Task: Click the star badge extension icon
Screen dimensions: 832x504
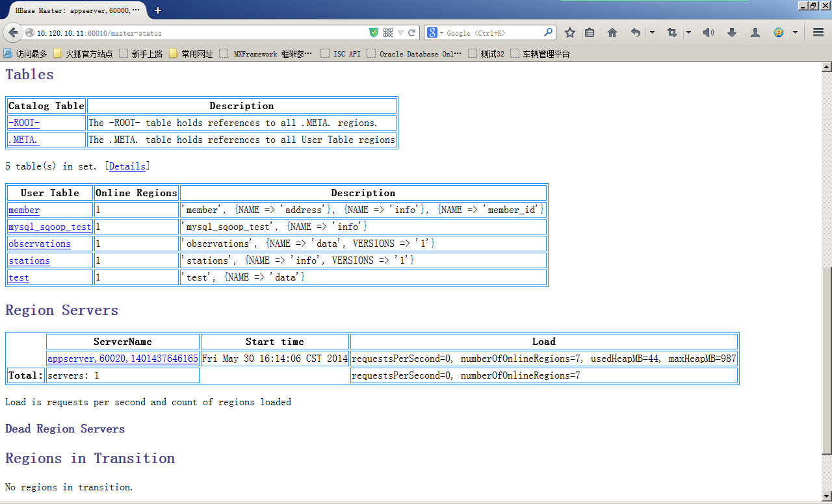Action: click(x=779, y=32)
